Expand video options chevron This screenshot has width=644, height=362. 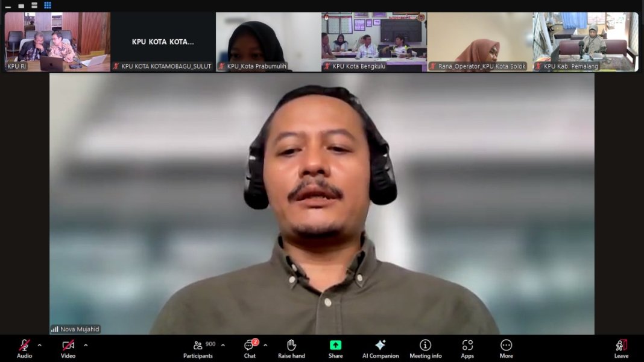click(x=86, y=345)
